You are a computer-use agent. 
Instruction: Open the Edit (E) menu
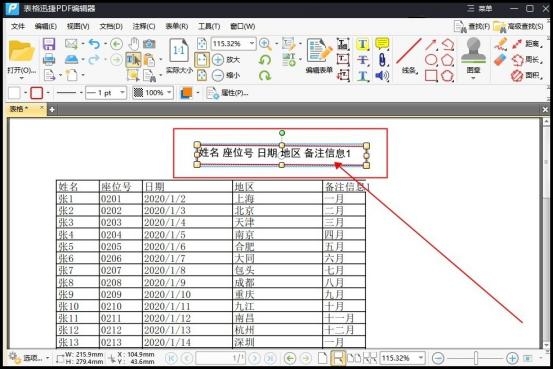(46, 26)
